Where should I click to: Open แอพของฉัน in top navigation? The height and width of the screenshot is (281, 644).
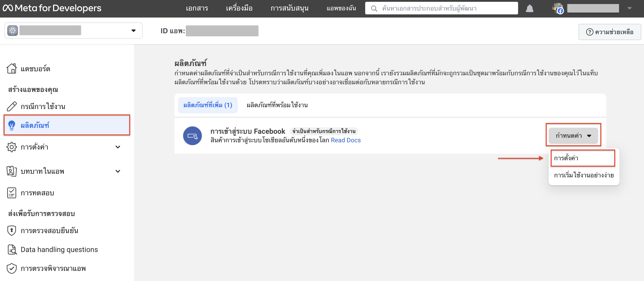(x=341, y=8)
